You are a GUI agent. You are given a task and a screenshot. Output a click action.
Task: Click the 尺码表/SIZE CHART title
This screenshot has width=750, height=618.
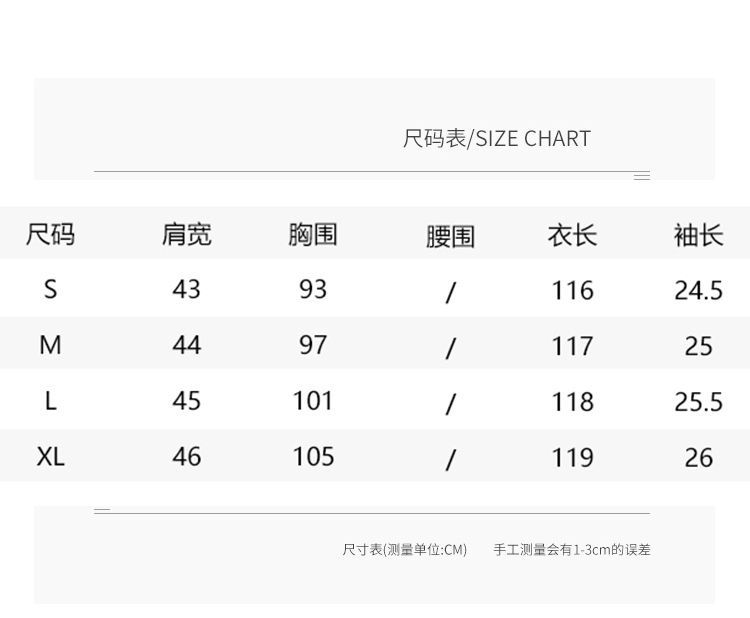click(x=496, y=139)
